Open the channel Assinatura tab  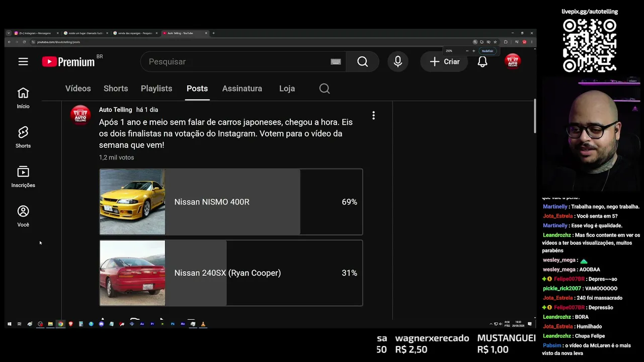(x=242, y=88)
